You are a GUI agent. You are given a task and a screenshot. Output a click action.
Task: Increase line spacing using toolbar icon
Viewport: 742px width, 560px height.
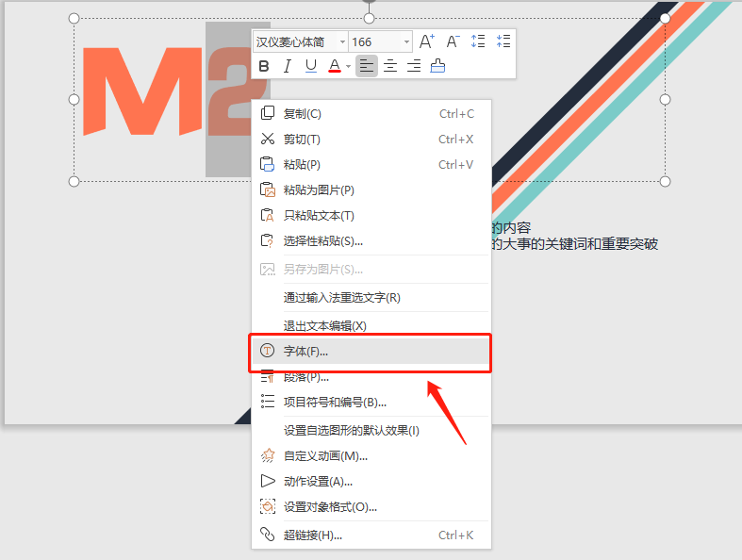[478, 41]
